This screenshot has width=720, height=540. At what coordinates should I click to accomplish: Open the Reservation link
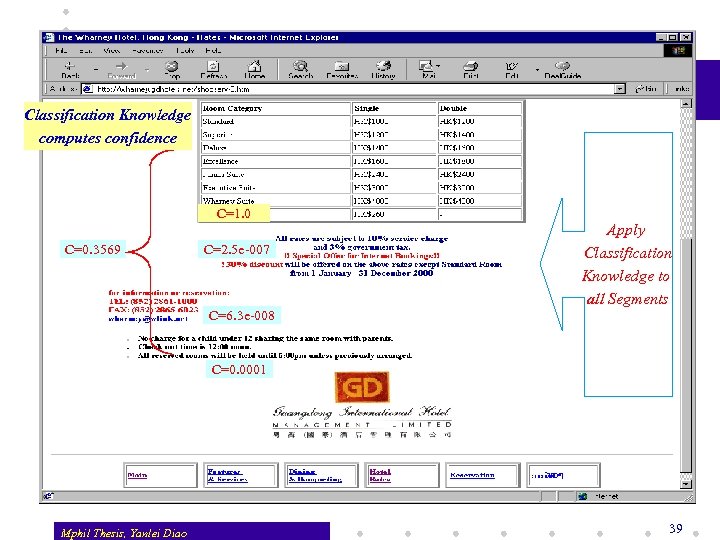click(x=472, y=475)
